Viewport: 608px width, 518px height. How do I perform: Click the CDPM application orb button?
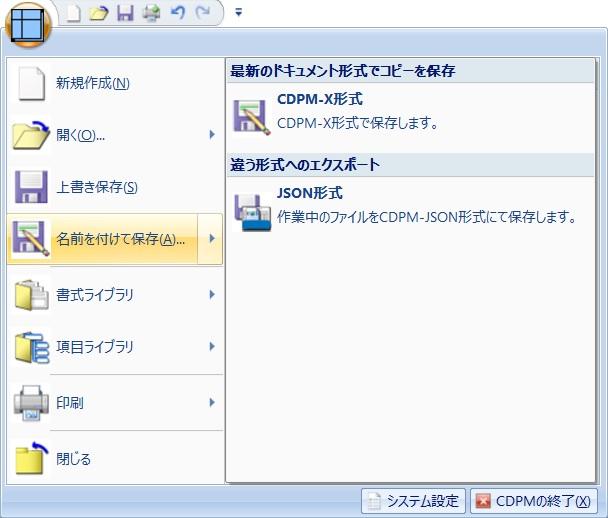click(28, 25)
